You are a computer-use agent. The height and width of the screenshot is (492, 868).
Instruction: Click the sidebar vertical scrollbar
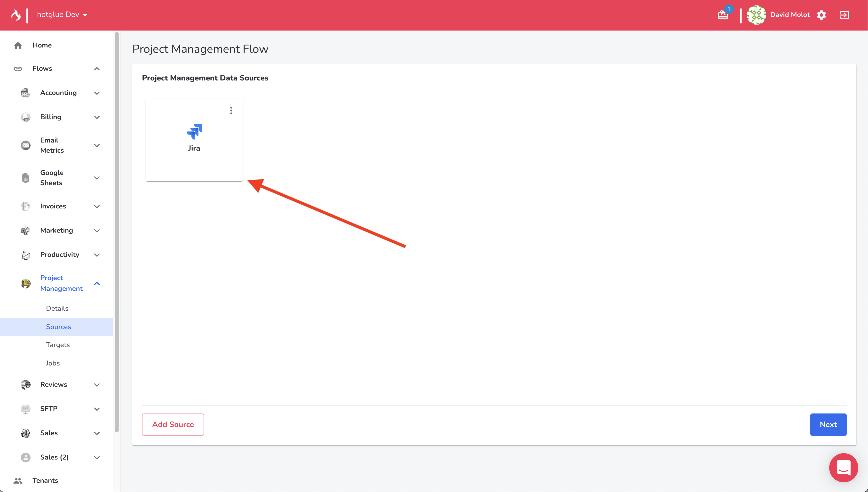coord(117,232)
